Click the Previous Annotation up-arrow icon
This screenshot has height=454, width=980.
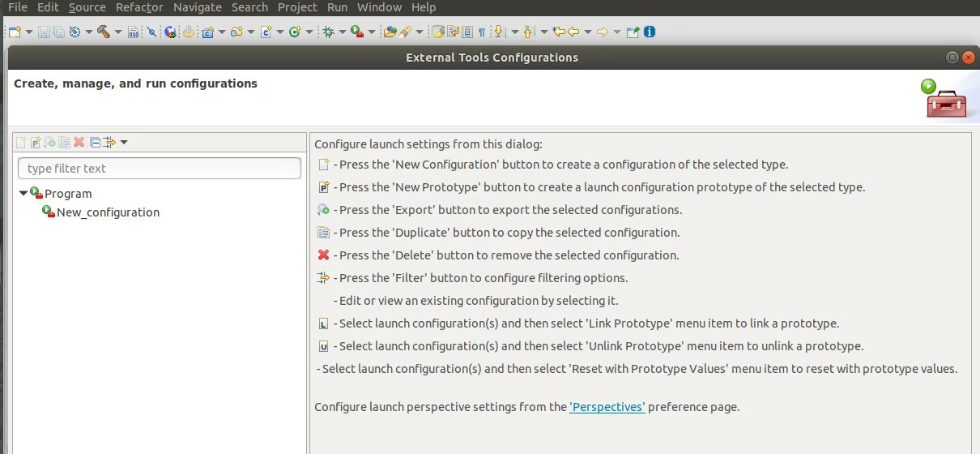tap(528, 32)
